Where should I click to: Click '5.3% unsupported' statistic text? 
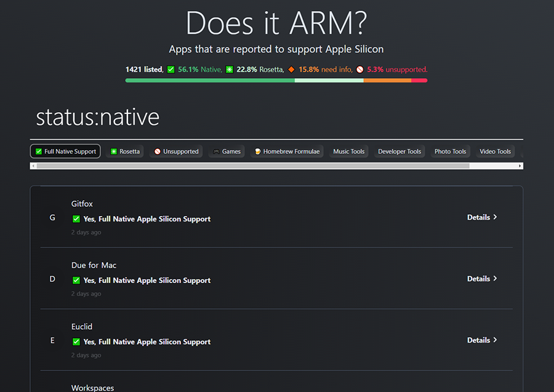click(397, 70)
